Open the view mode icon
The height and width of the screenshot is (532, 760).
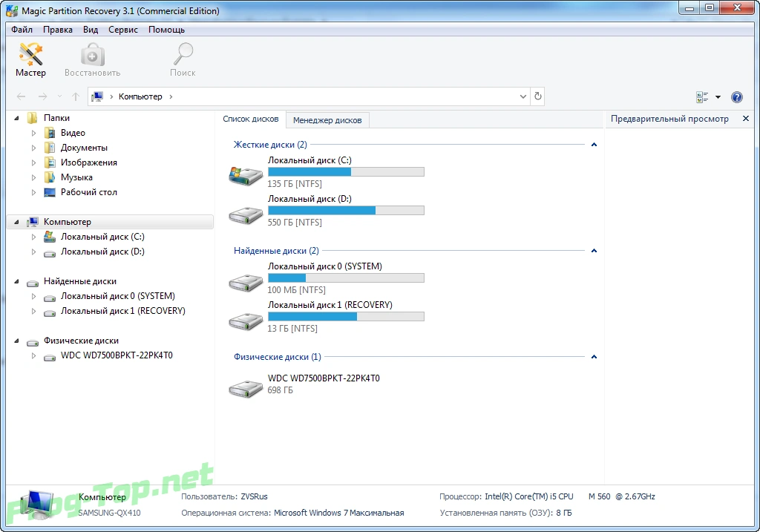pyautogui.click(x=702, y=97)
